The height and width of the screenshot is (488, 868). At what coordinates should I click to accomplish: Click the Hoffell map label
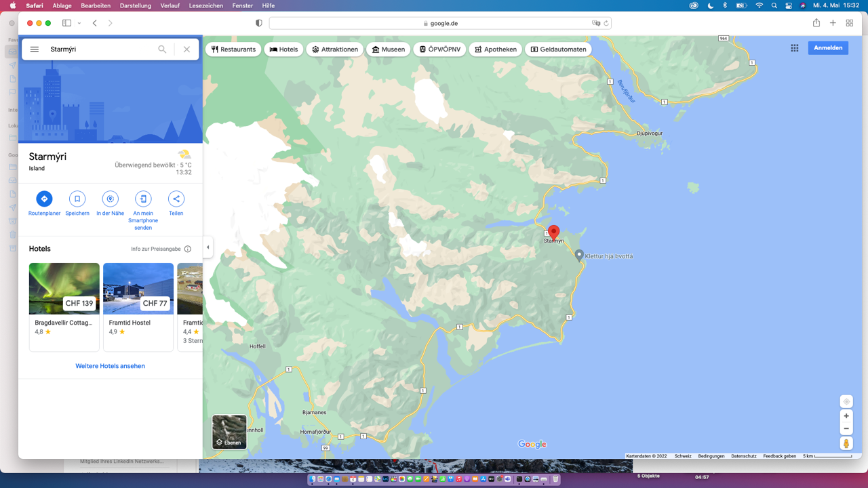tap(258, 346)
